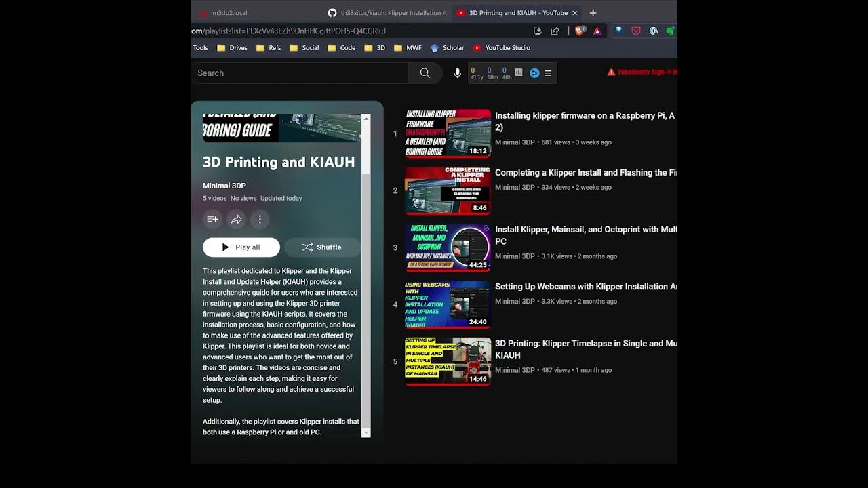Click the YouTube search magnifier button
The height and width of the screenshot is (488, 868).
pos(425,73)
